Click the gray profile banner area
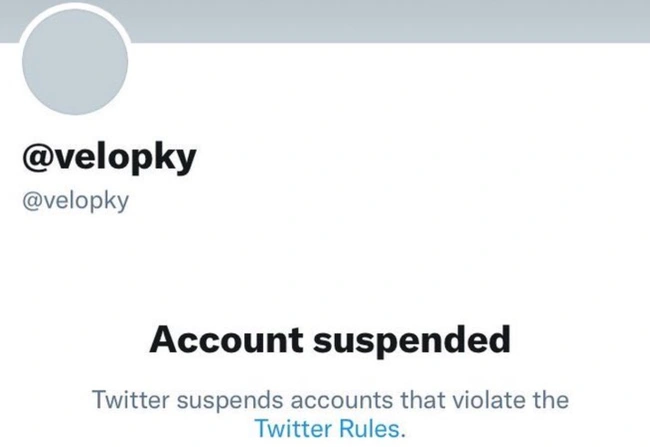The image size is (650, 447). point(400,20)
